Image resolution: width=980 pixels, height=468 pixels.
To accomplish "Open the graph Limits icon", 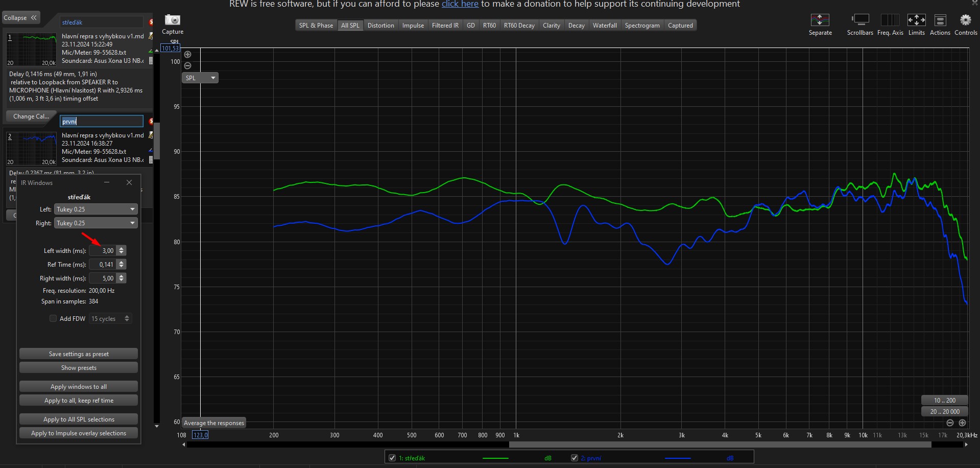I will 916,20.
